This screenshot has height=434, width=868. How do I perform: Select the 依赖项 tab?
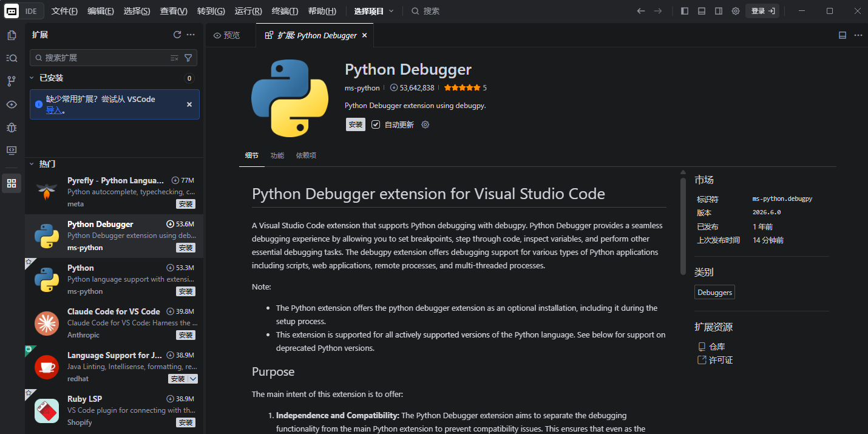click(x=306, y=155)
